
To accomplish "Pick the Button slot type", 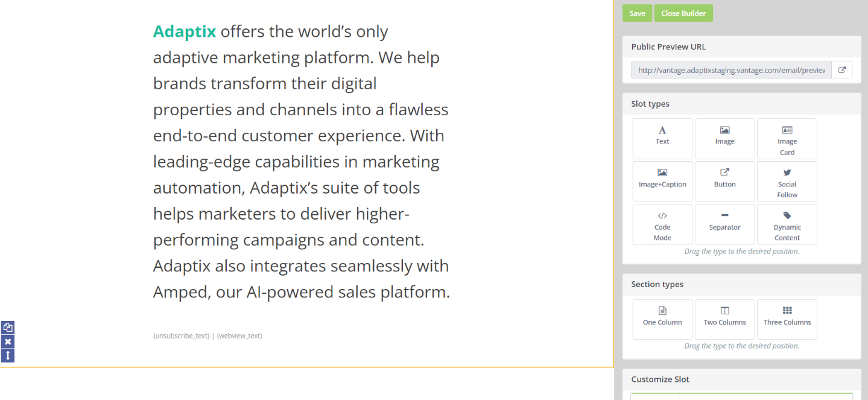I will tap(724, 181).
